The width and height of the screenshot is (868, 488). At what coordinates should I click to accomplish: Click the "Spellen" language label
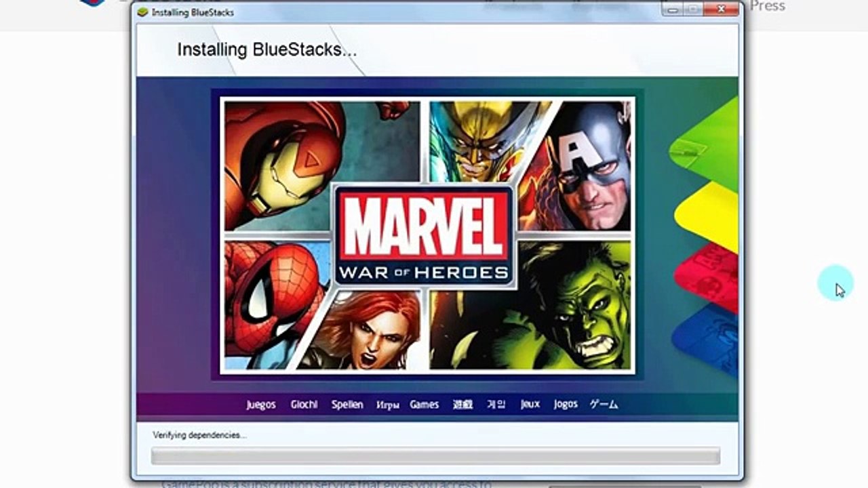click(x=347, y=405)
